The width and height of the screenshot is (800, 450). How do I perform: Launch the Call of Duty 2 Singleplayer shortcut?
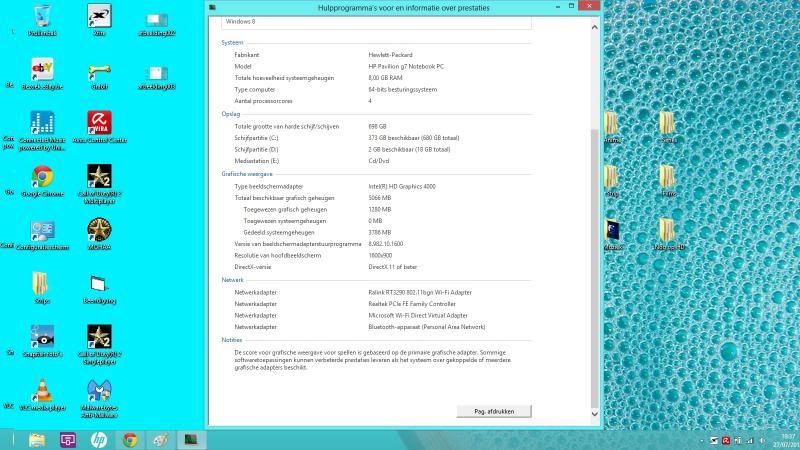99,344
